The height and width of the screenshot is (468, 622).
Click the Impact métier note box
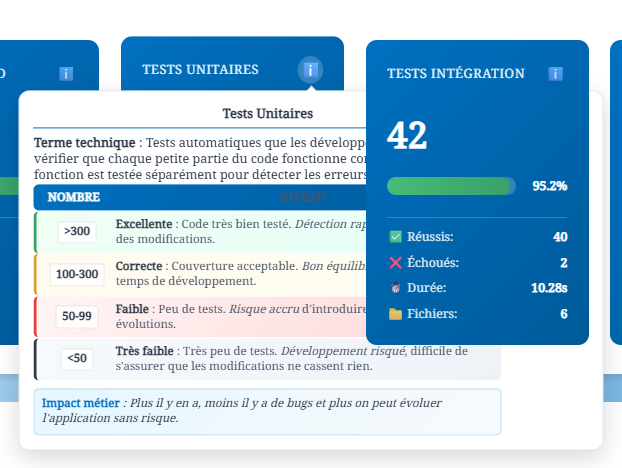click(267, 411)
